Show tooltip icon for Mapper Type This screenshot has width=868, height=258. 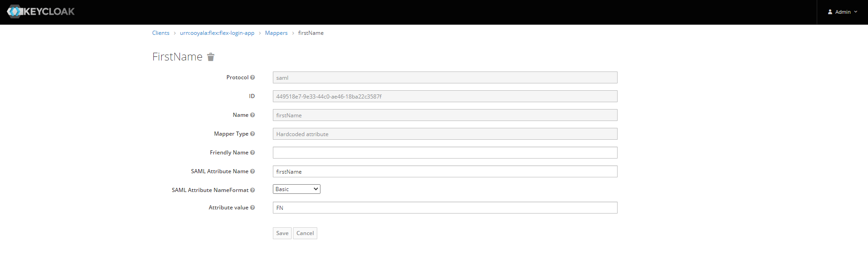(252, 134)
